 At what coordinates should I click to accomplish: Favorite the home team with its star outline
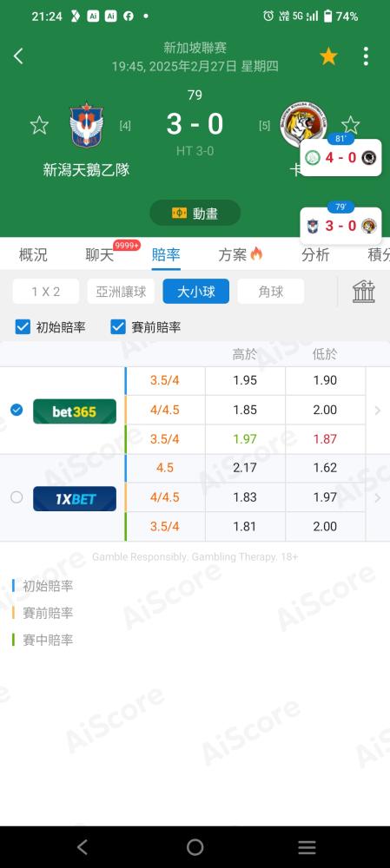click(x=39, y=125)
